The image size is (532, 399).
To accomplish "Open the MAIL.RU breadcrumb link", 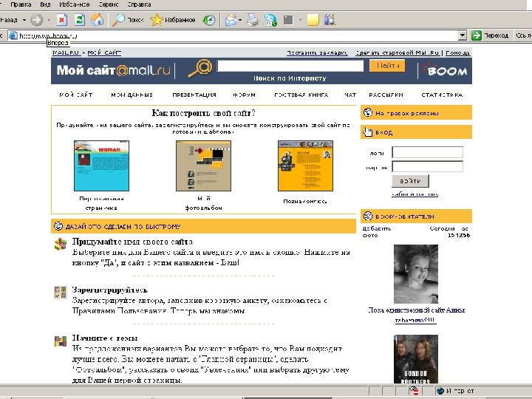I will pos(66,52).
